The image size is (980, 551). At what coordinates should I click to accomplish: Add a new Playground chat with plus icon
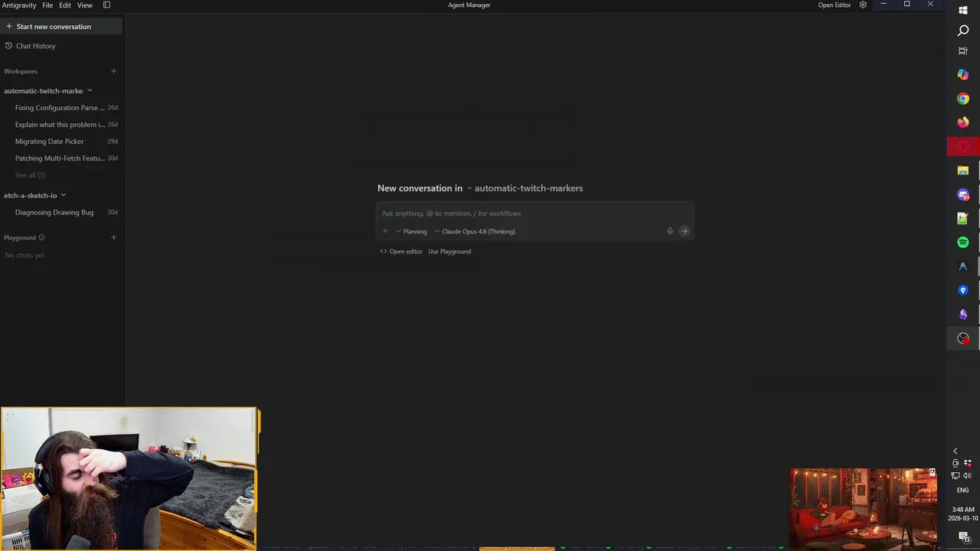[113, 237]
